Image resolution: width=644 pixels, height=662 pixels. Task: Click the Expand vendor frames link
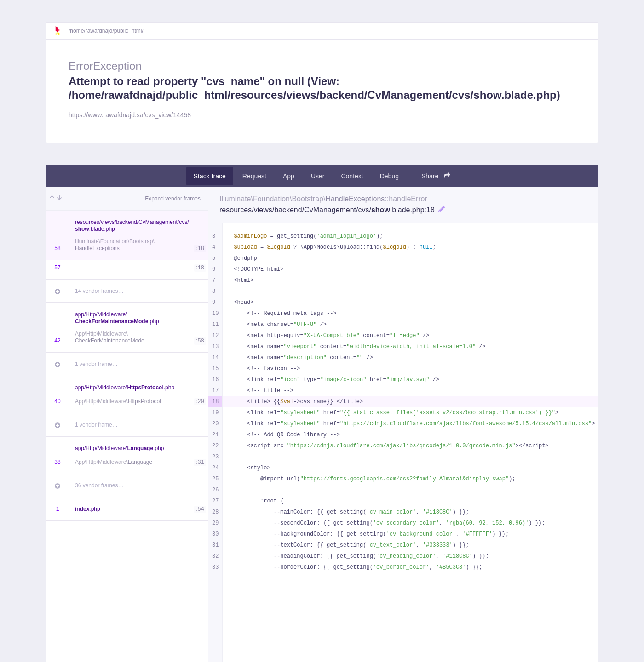coord(172,199)
